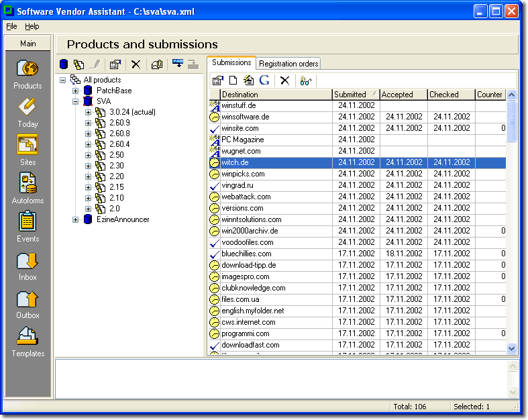Open the Outbox section in sidebar
The width and height of the screenshot is (528, 420).
coord(28,305)
